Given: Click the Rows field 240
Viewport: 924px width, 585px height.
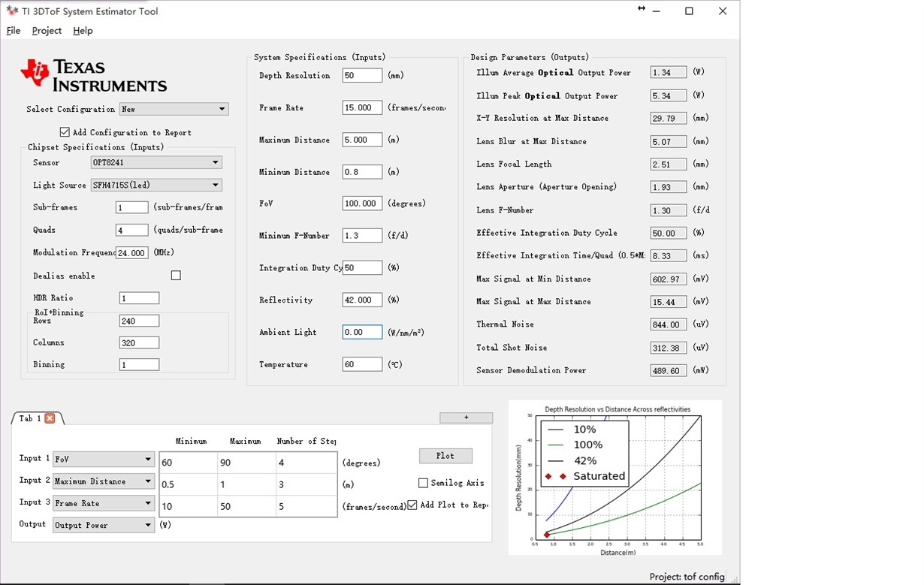Looking at the screenshot, I should [x=139, y=321].
